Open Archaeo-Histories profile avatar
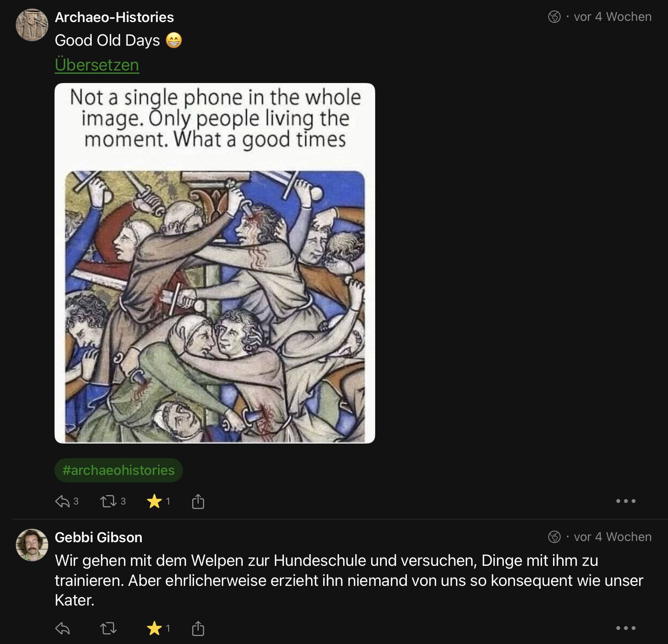The width and height of the screenshot is (668, 644). pos(32,25)
